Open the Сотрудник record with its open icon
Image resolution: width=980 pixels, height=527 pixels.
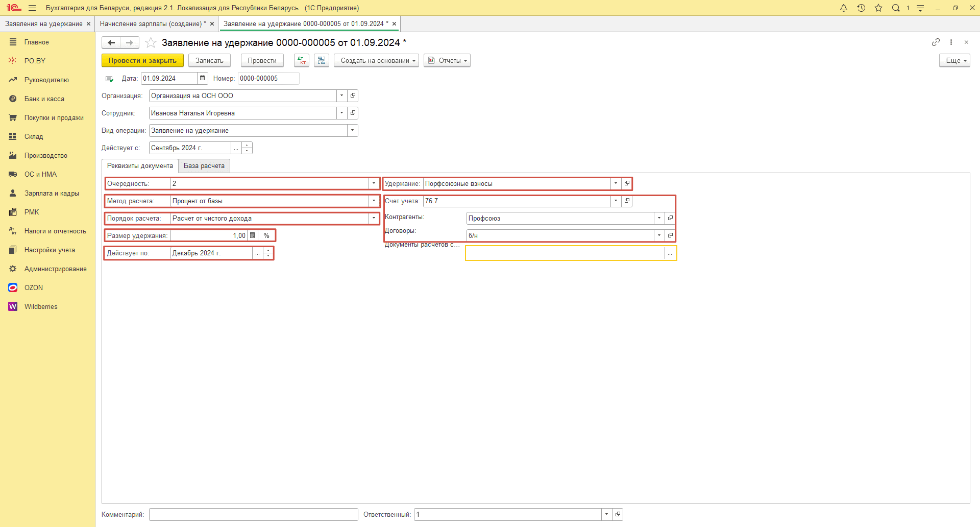[x=353, y=113]
